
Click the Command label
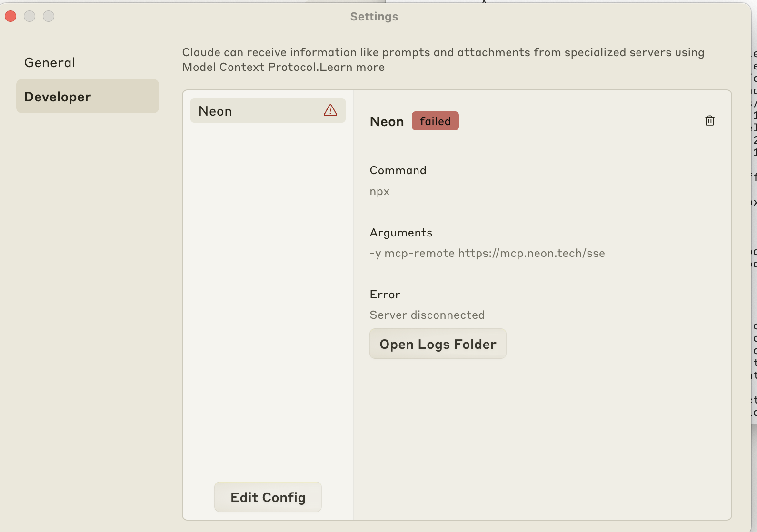[398, 170]
